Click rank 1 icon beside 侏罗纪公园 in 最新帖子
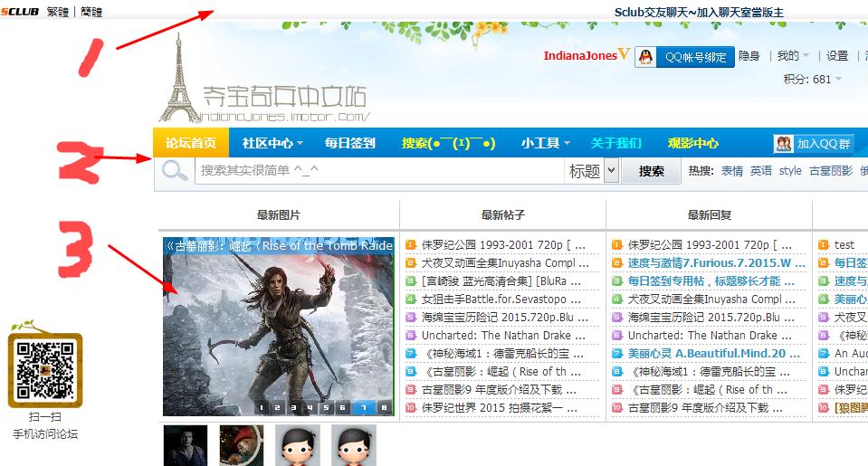868x466 pixels. [x=410, y=244]
